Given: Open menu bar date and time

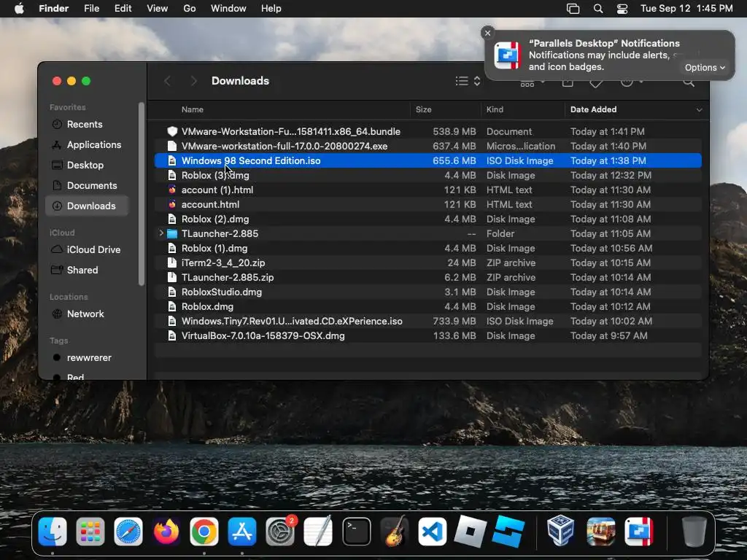Looking at the screenshot, I should click(686, 9).
